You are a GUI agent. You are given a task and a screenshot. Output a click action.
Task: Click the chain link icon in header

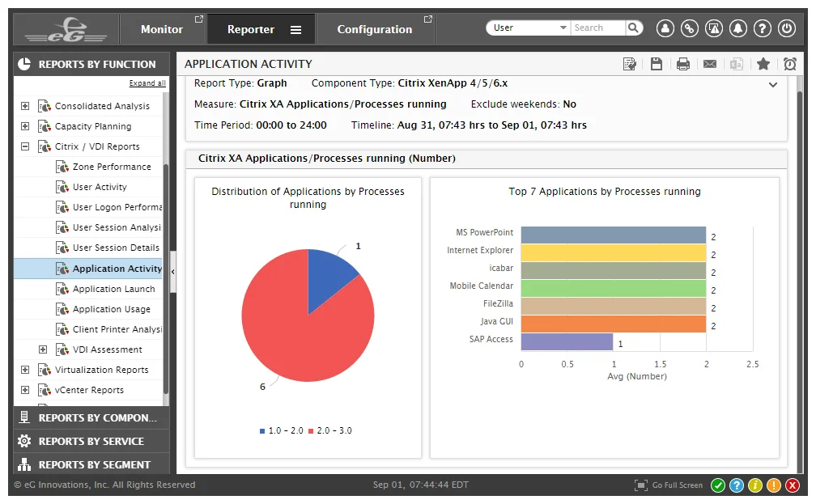[689, 28]
